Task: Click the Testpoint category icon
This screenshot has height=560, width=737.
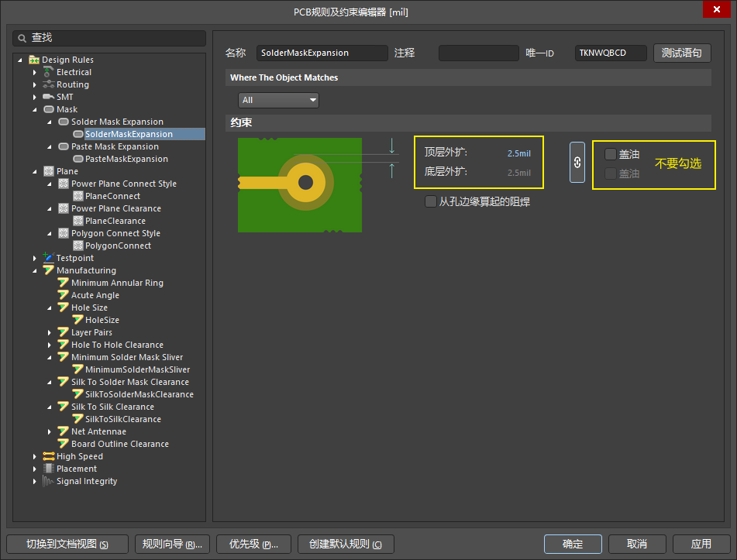Action: click(x=49, y=258)
